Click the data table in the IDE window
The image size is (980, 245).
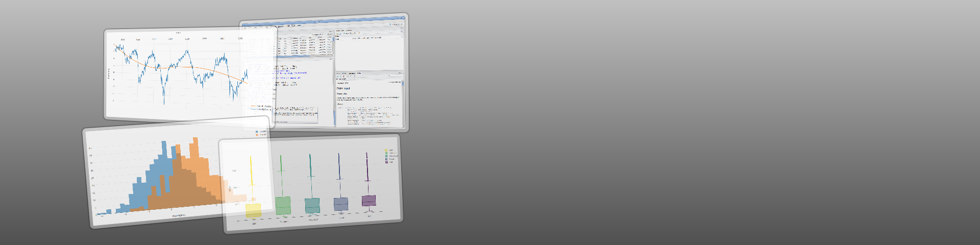(x=304, y=46)
